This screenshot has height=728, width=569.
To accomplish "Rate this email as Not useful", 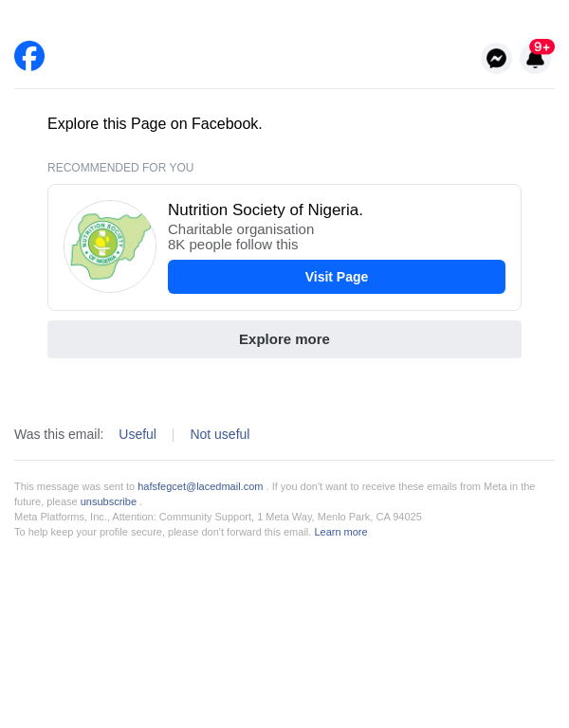I will (x=220, y=434).
